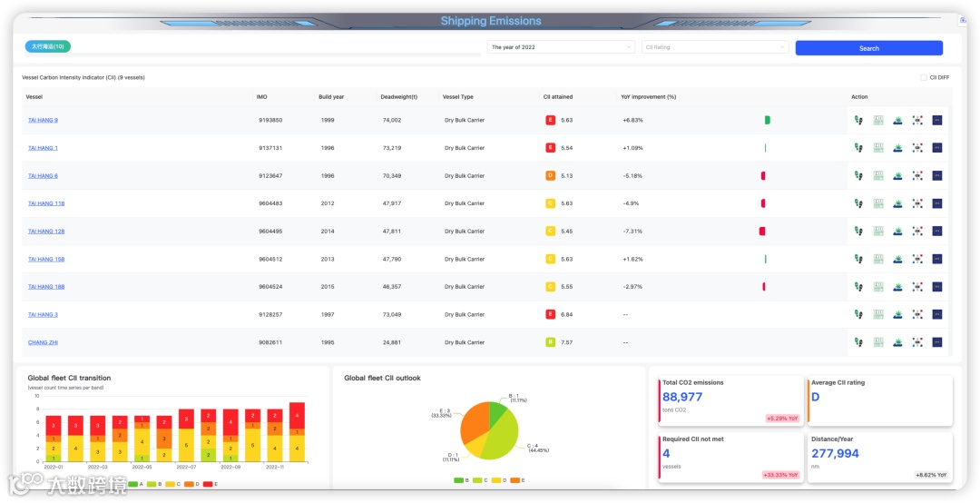Open CII table icon for CHANG ZHI

878,342
